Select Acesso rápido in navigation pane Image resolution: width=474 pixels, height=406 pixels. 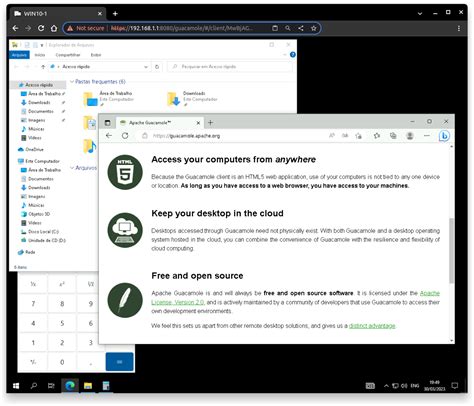click(39, 85)
